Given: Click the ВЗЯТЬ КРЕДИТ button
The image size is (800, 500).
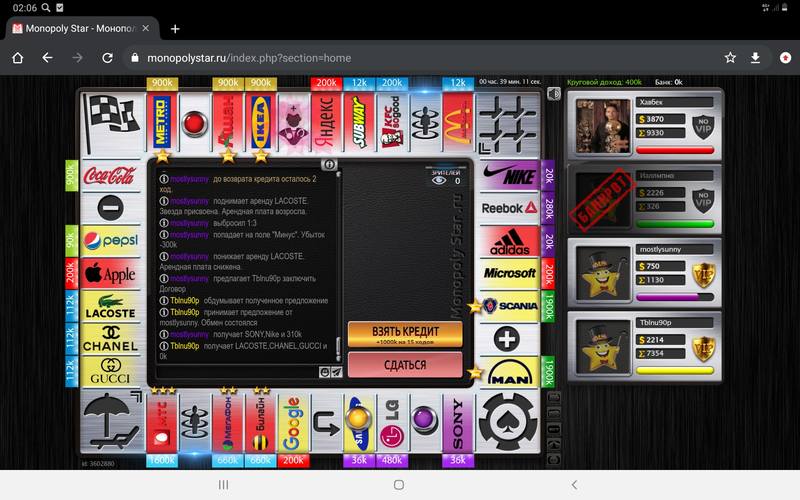Looking at the screenshot, I should [405, 334].
